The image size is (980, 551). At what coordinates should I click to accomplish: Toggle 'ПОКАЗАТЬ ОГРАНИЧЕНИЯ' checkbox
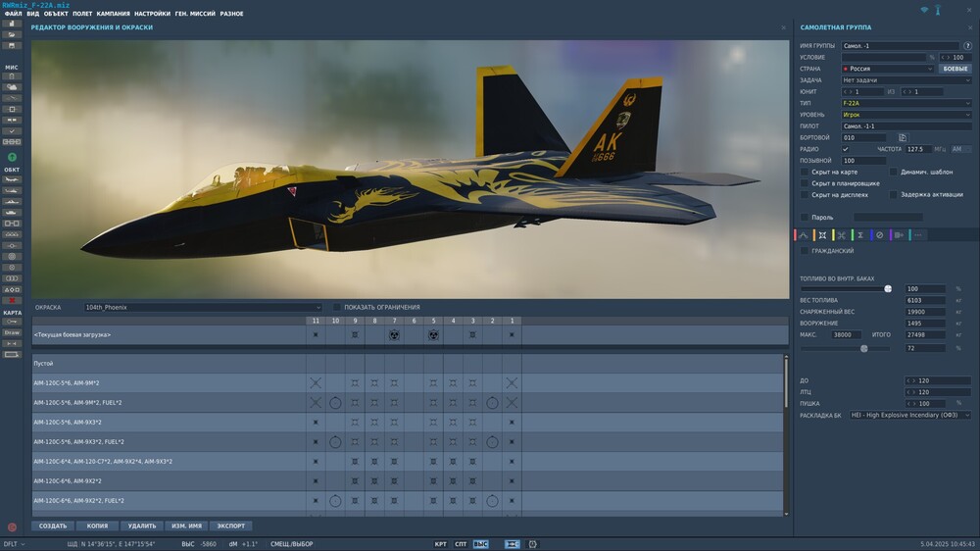click(337, 307)
